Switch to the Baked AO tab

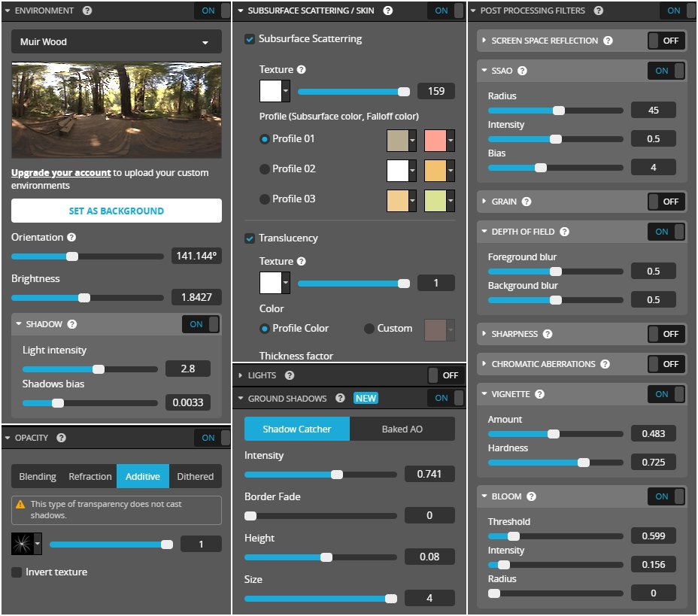(402, 429)
